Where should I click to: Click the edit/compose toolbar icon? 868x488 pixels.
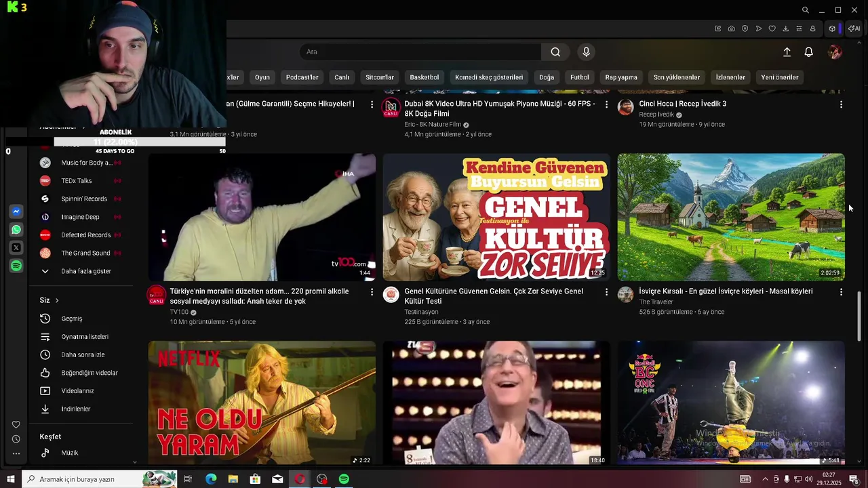click(x=717, y=28)
